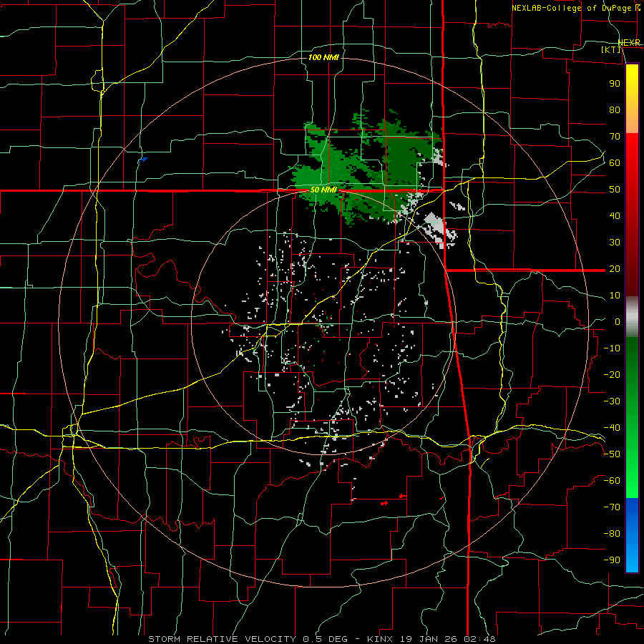Click the 0 value on the velocity scale
Viewport: 644px width, 644px height.
click(618, 322)
